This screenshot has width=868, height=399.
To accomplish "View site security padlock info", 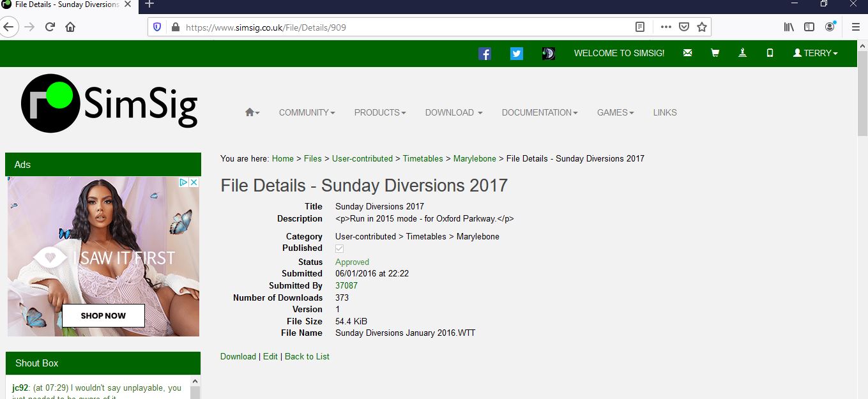I will (175, 27).
